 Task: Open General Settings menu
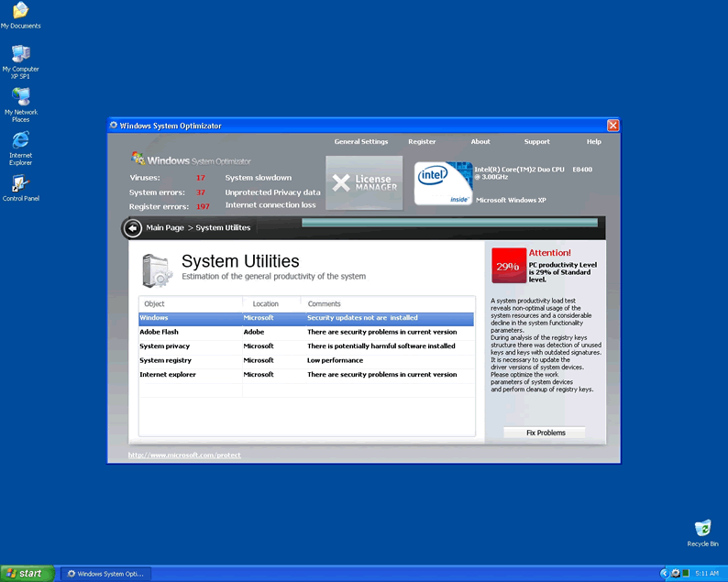click(x=361, y=142)
